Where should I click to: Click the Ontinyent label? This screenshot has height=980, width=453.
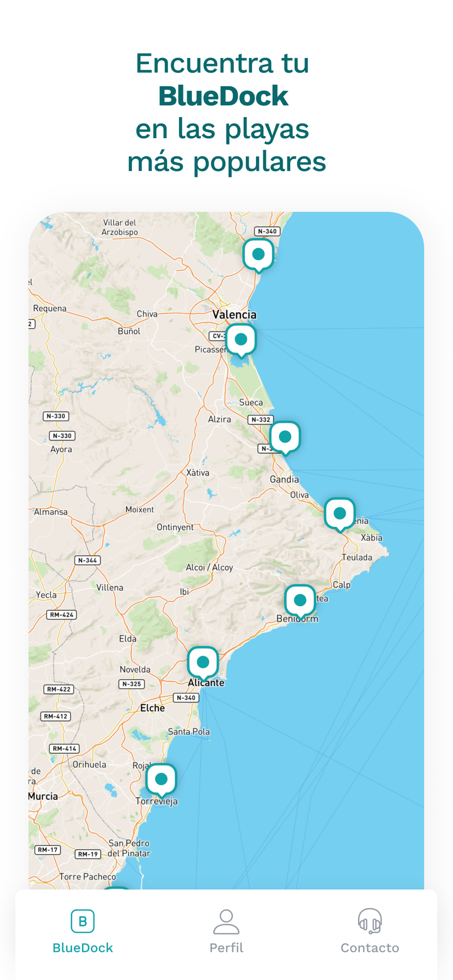click(x=175, y=527)
